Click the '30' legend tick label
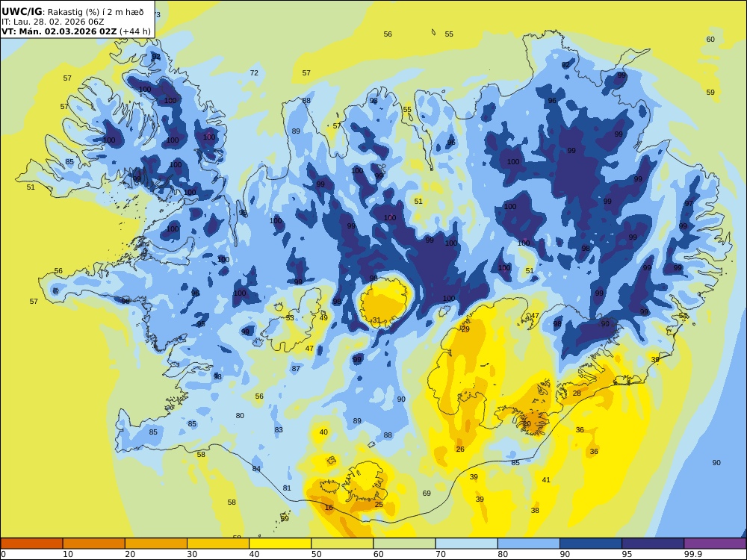Image resolution: width=747 pixels, height=560 pixels. pyautogui.click(x=192, y=554)
